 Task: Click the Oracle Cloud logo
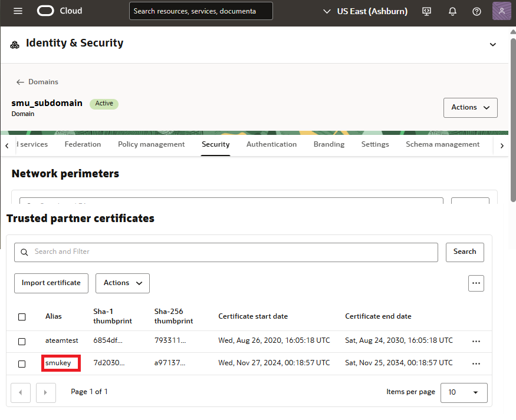coord(59,11)
